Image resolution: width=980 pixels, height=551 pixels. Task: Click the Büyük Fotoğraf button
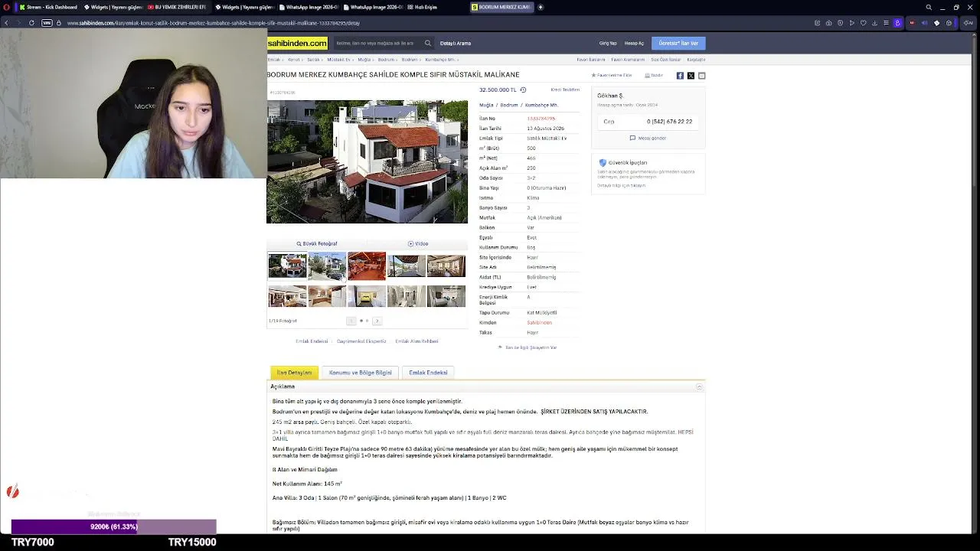(317, 243)
